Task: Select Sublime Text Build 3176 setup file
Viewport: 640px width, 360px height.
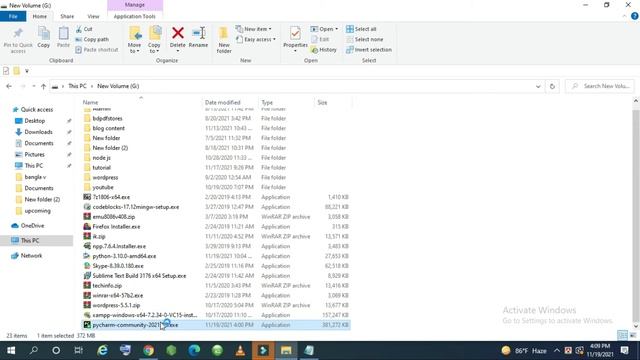Action: [139, 276]
